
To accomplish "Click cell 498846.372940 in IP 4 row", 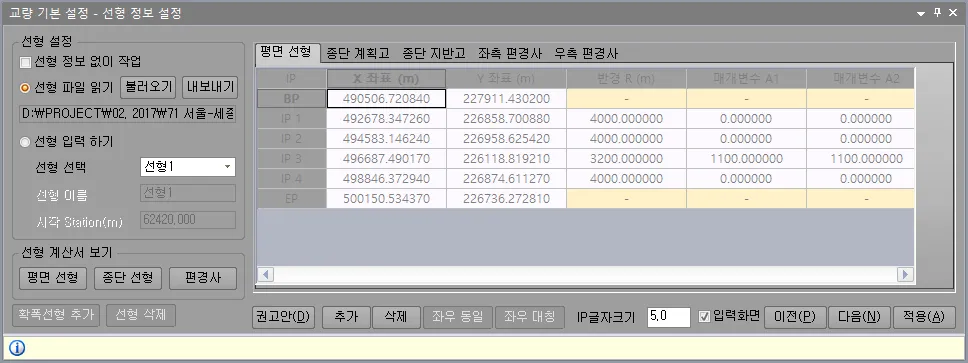I will click(386, 179).
